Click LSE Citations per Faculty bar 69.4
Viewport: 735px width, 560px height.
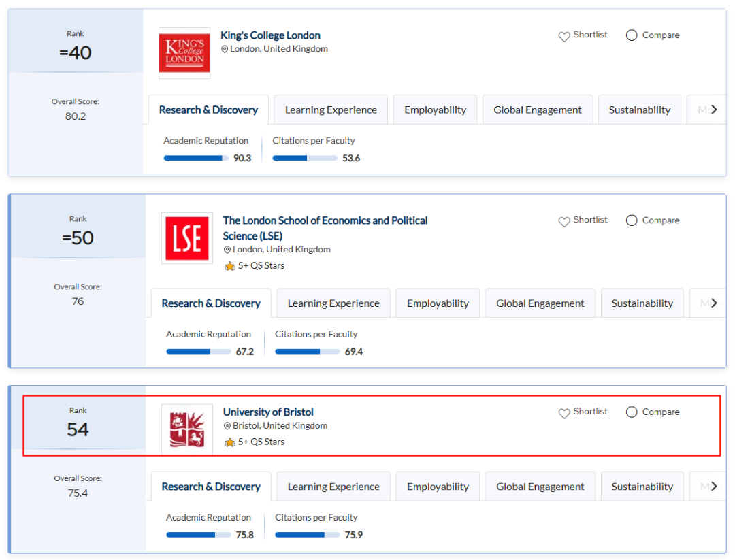point(308,352)
